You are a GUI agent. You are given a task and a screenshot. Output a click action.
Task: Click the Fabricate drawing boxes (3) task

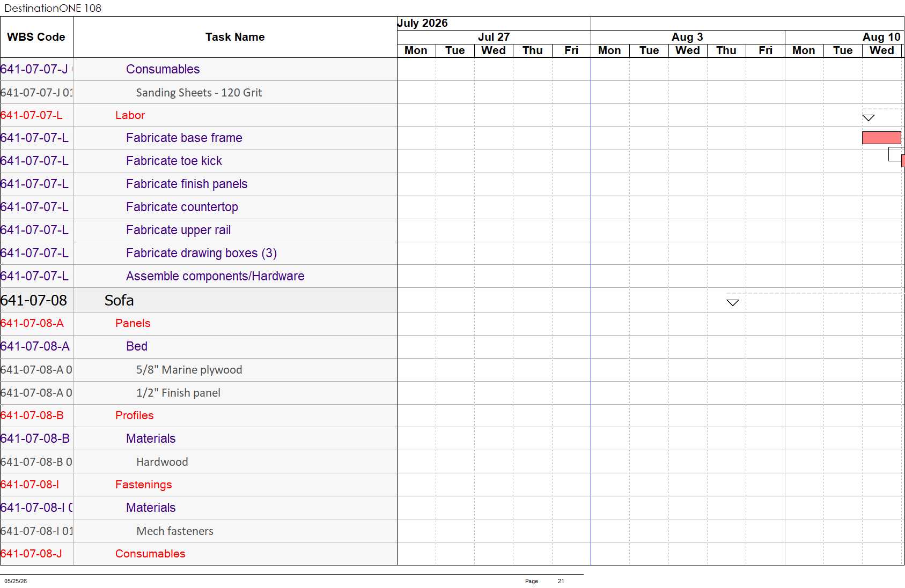[x=201, y=253]
